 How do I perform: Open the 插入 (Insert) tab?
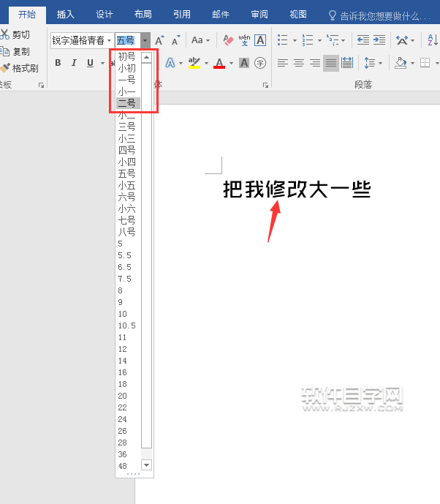coord(66,15)
